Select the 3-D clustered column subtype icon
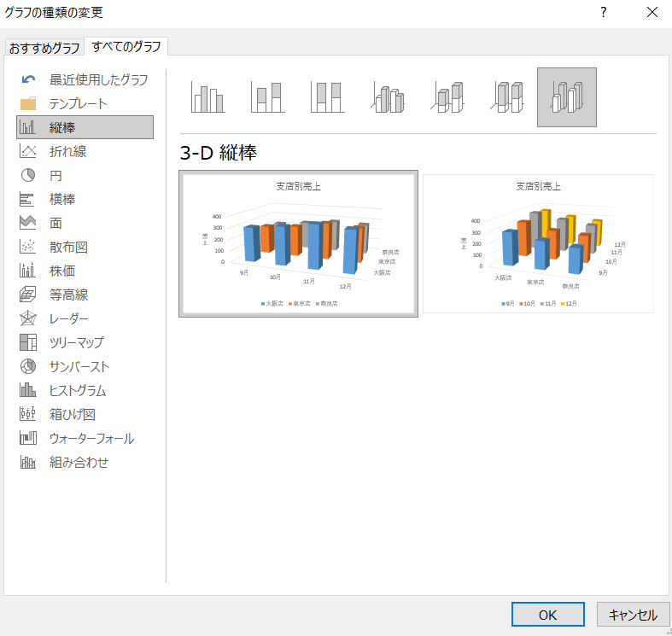This screenshot has width=672, height=636. [x=386, y=97]
